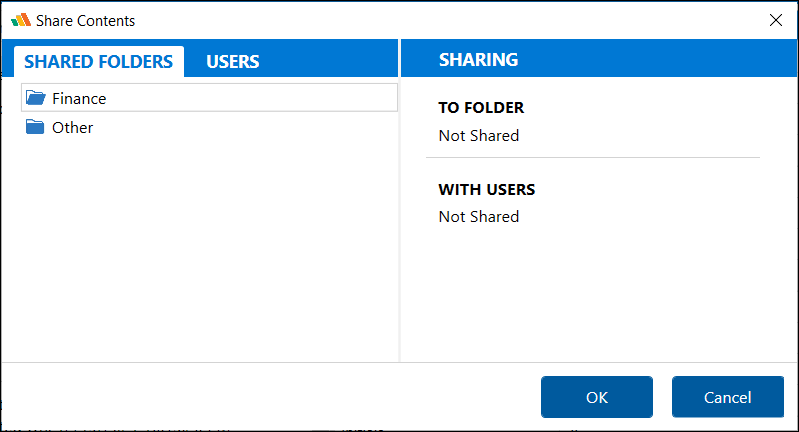
Task: Click 'Not Shared' under TO FOLDER
Action: (x=479, y=136)
